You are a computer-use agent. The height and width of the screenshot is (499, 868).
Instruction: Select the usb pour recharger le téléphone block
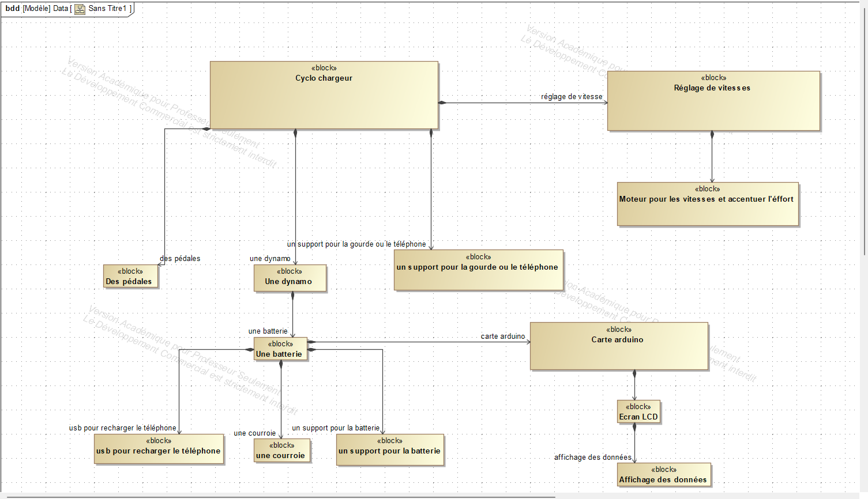click(x=159, y=449)
